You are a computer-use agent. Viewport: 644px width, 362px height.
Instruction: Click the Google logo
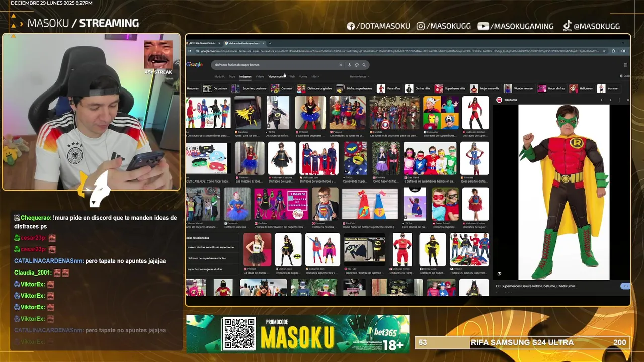coord(194,65)
